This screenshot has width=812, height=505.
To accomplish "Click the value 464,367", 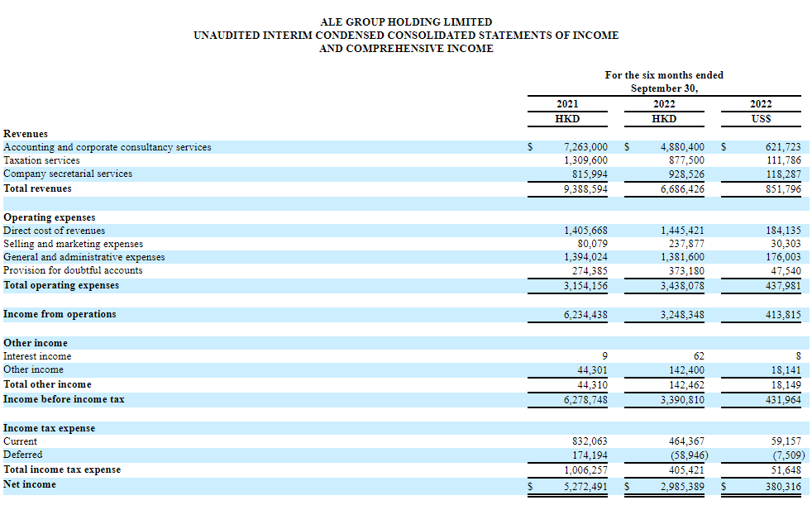I will [x=686, y=442].
